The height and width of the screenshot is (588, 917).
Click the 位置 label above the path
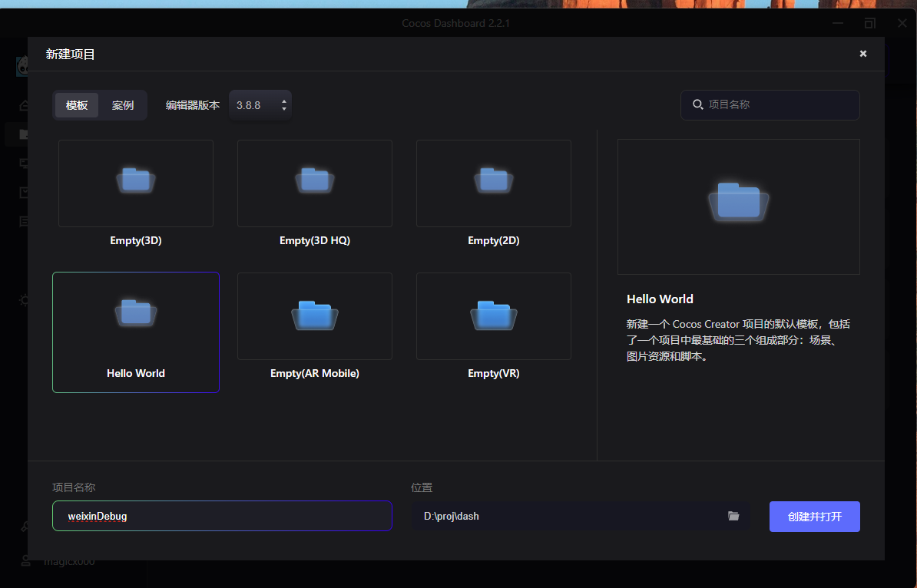[x=422, y=487]
